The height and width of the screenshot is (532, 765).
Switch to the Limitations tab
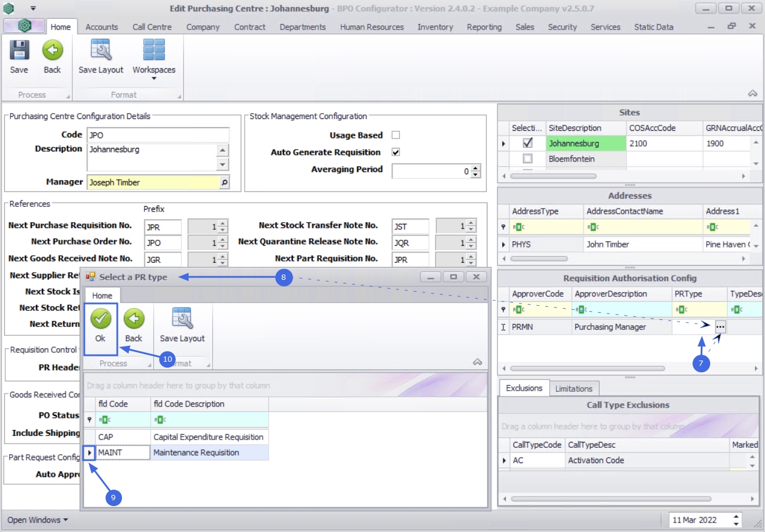pos(573,388)
